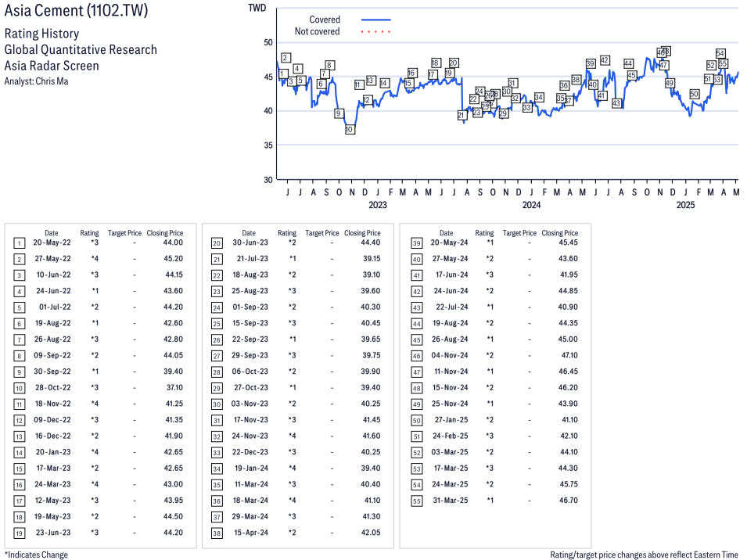Select chart marker 18 on the chart

[435, 63]
